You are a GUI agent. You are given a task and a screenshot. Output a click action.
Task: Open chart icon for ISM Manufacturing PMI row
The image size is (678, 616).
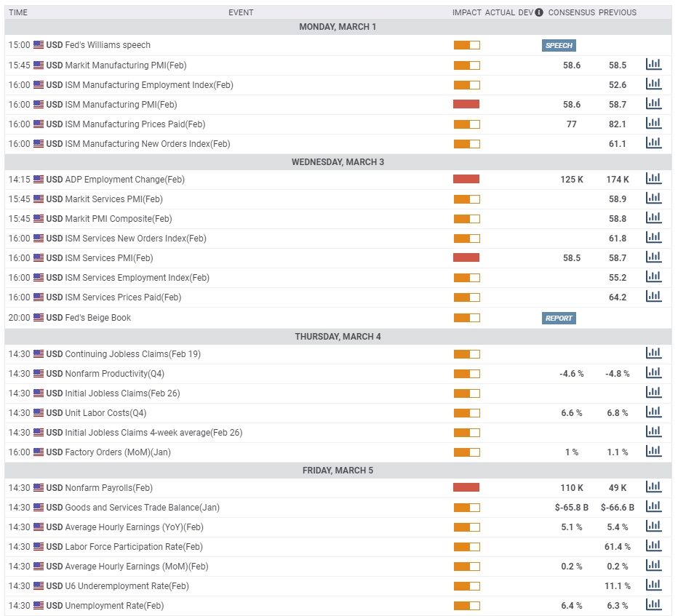653,104
